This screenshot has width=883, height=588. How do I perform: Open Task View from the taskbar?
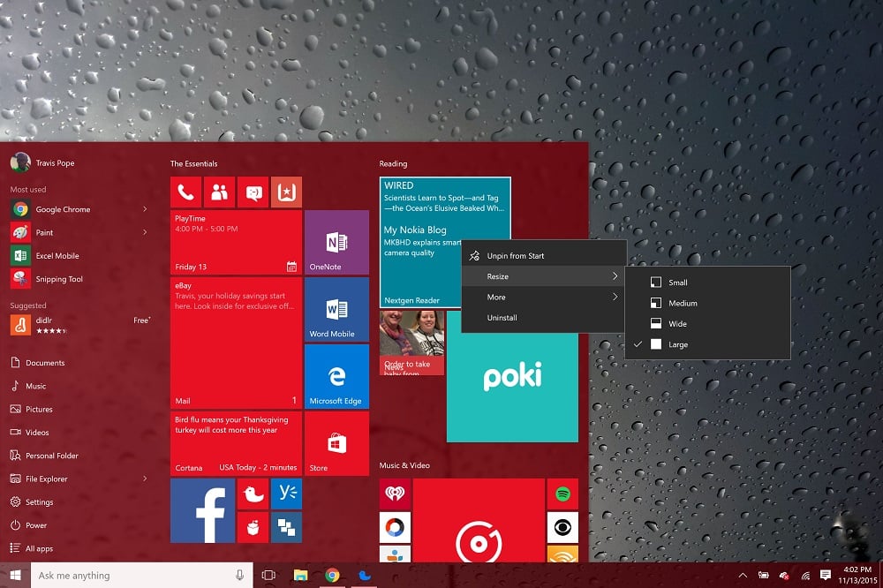[268, 575]
